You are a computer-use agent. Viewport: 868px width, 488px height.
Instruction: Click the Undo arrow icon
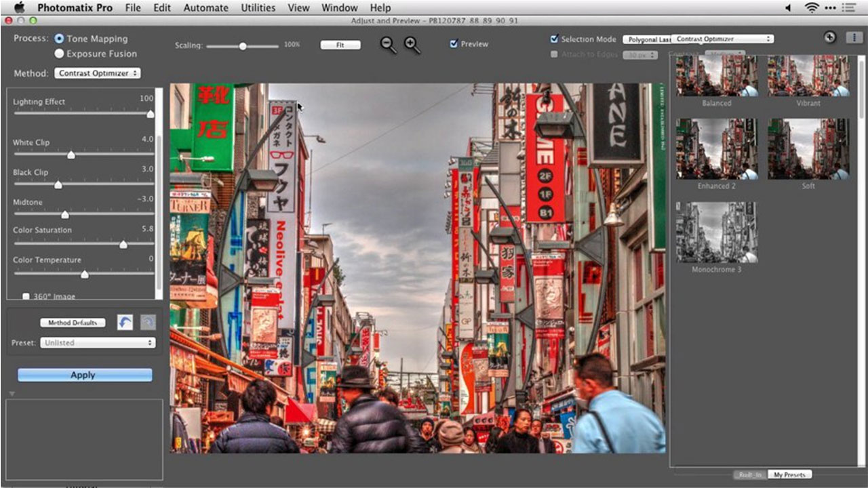[123, 323]
